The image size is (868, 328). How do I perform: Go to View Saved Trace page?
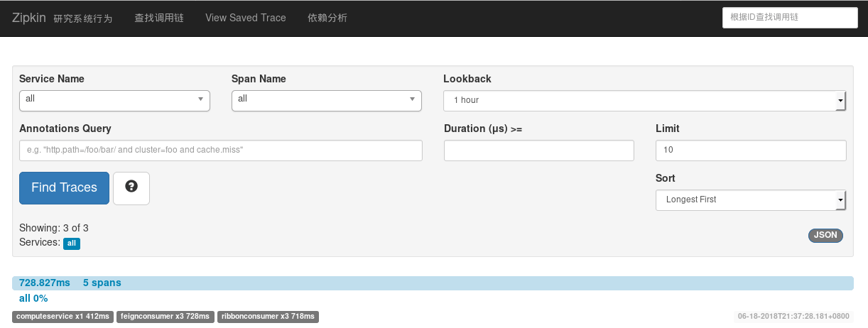click(246, 18)
